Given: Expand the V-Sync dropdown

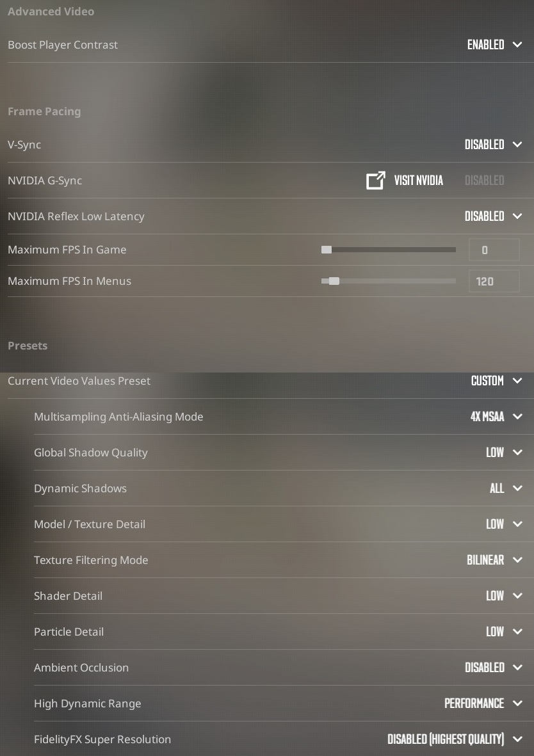Looking at the screenshot, I should click(493, 145).
